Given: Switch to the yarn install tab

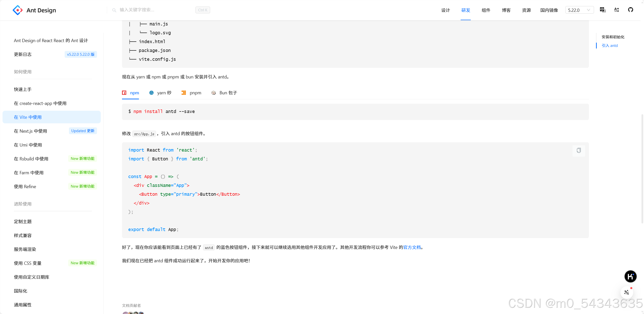Looking at the screenshot, I should point(160,93).
